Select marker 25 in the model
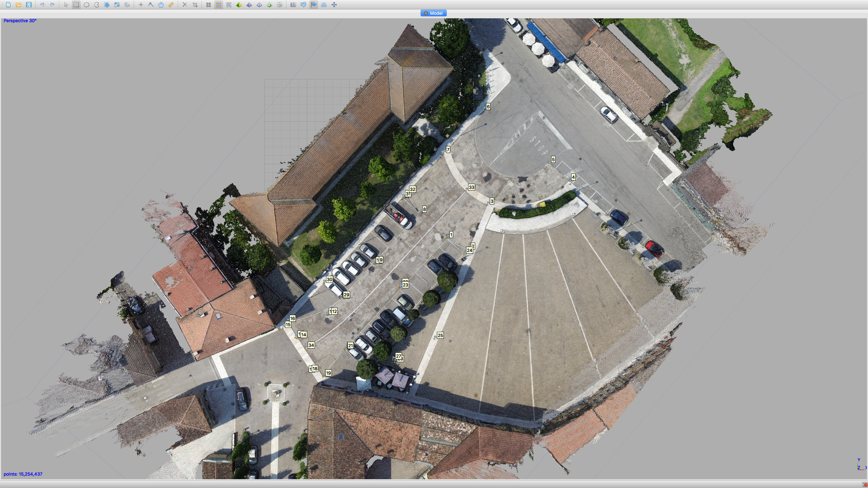The height and width of the screenshot is (488, 868). pyautogui.click(x=440, y=335)
